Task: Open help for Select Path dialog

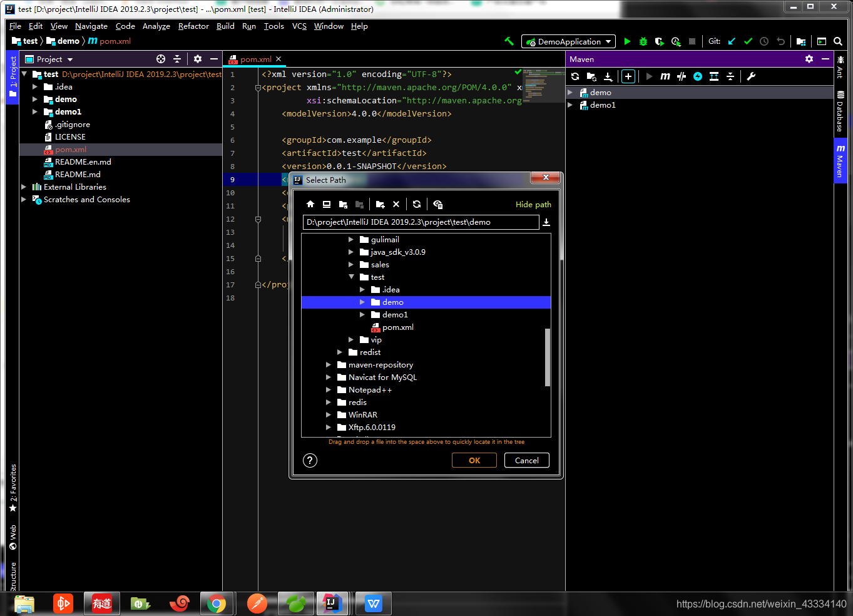Action: pos(310,460)
